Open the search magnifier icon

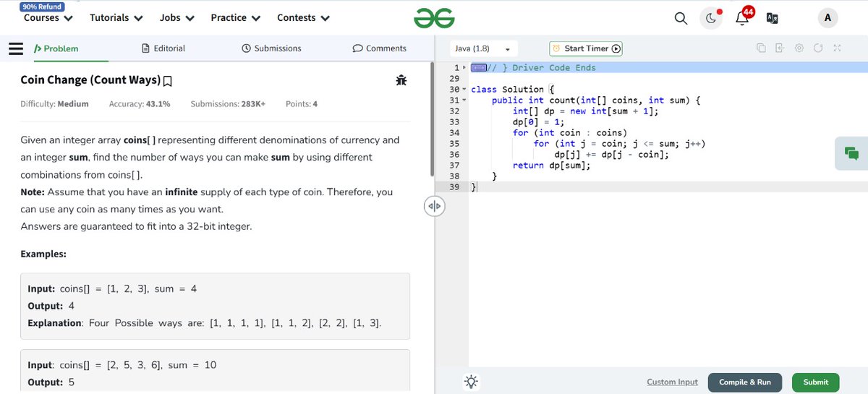(x=681, y=18)
